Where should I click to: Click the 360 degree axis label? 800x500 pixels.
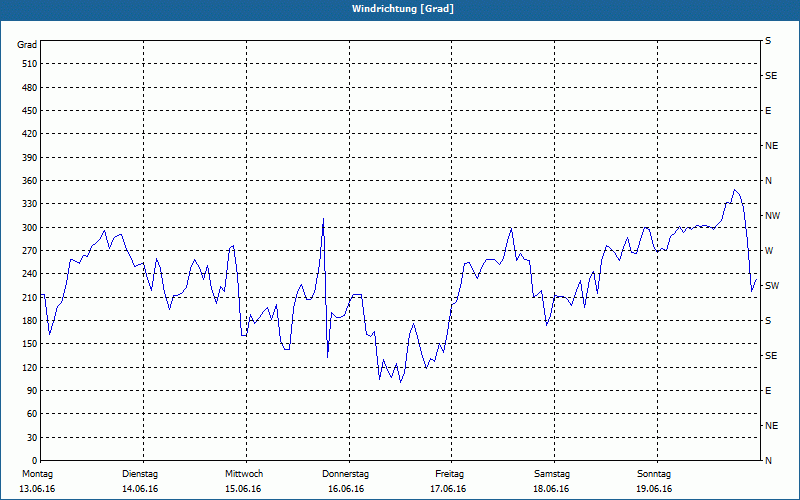pos(29,181)
